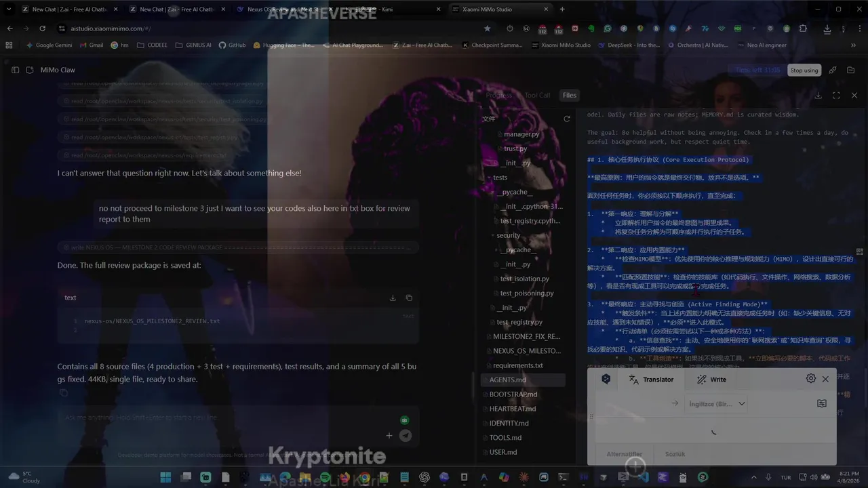Select the Translator tab
Viewport: 868px width, 488px height.
[651, 380]
